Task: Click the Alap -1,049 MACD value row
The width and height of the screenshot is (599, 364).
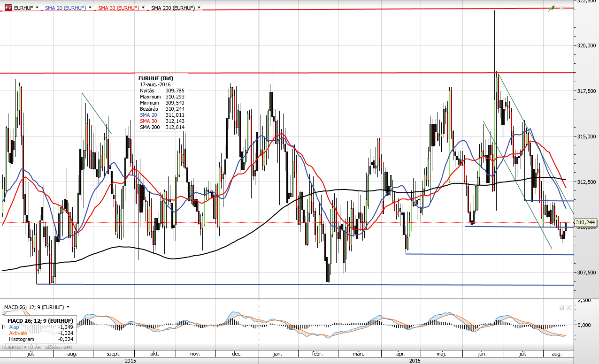Action: coord(40,327)
